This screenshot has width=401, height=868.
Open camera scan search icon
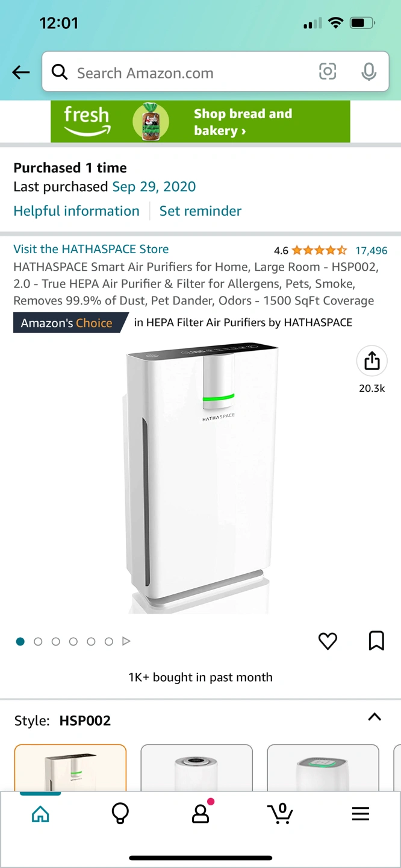[328, 72]
